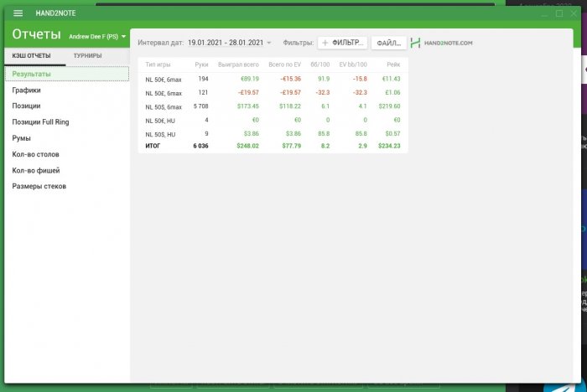Sort by the бб/100 column header
The width and height of the screenshot is (587, 392).
[x=320, y=64]
